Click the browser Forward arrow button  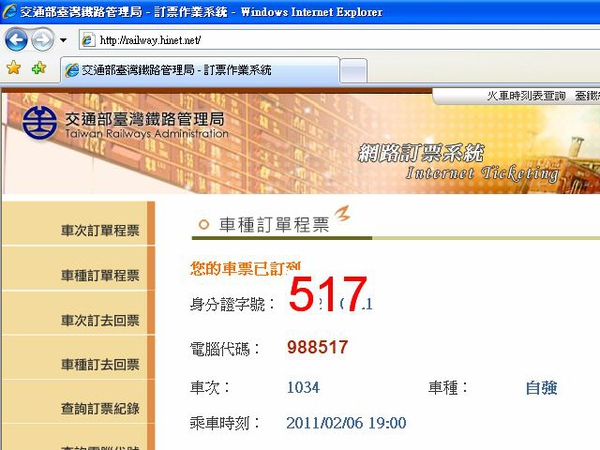click(42, 39)
